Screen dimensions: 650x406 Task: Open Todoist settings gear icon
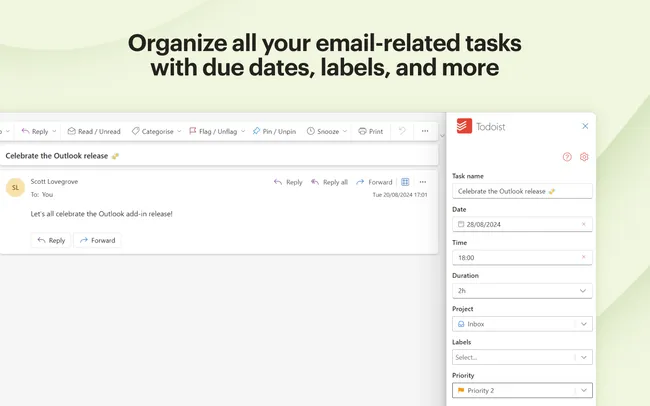584,157
